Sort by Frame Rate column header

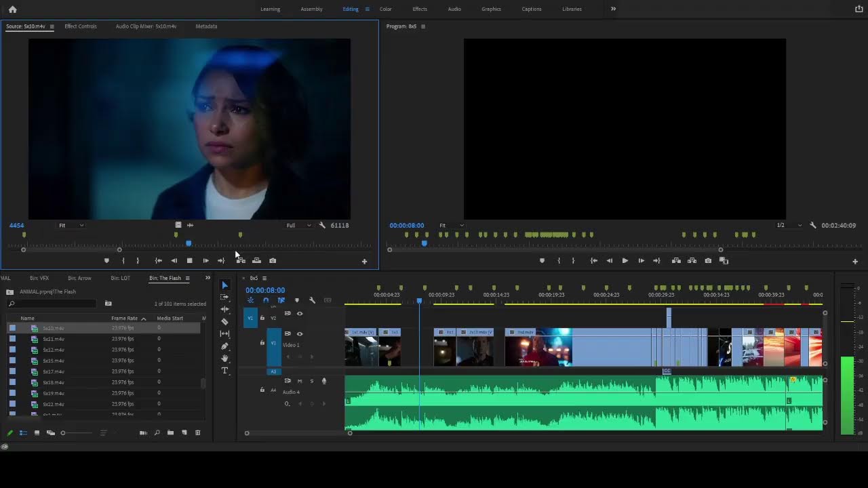pyautogui.click(x=124, y=318)
